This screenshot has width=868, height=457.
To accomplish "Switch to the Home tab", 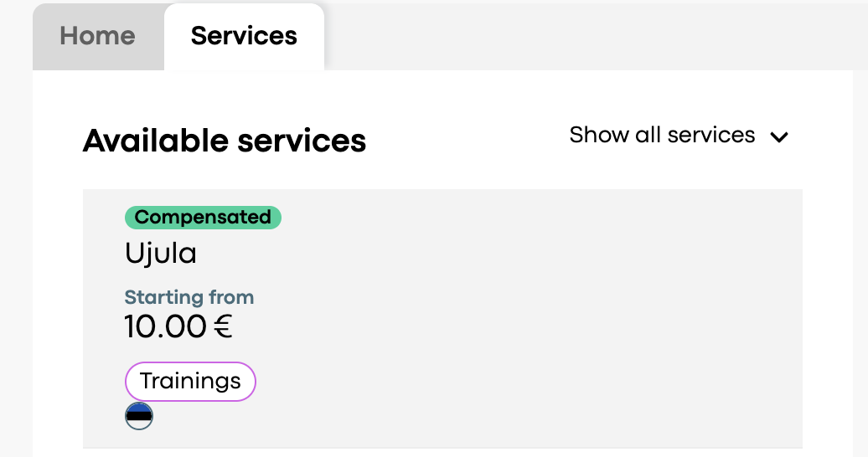I will (99, 37).
